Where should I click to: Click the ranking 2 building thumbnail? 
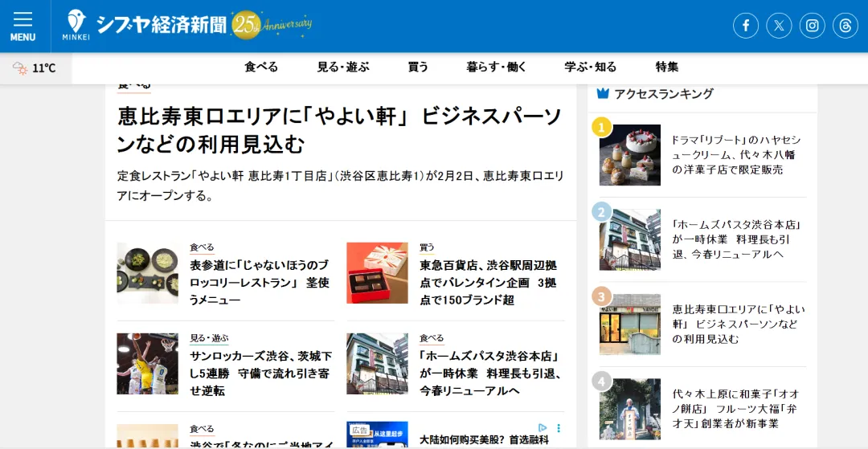pyautogui.click(x=630, y=239)
